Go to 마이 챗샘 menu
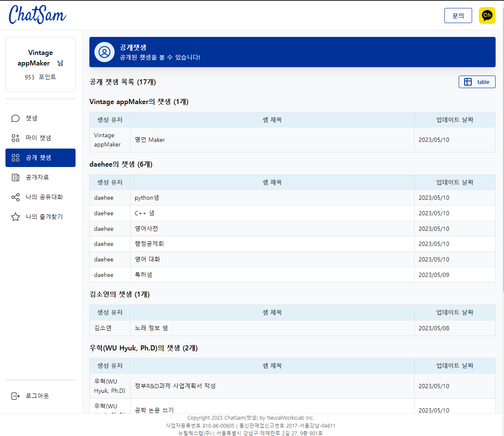 tap(40, 138)
